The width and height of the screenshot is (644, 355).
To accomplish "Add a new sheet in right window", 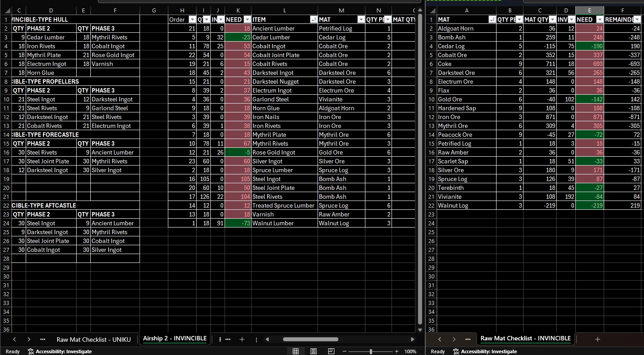I will [x=597, y=339].
